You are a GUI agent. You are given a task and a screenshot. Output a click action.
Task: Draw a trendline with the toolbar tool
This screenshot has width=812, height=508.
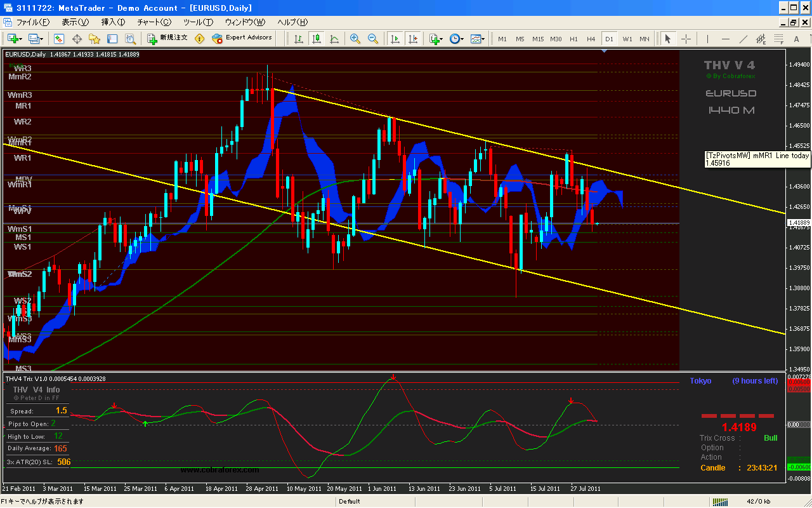coord(743,39)
